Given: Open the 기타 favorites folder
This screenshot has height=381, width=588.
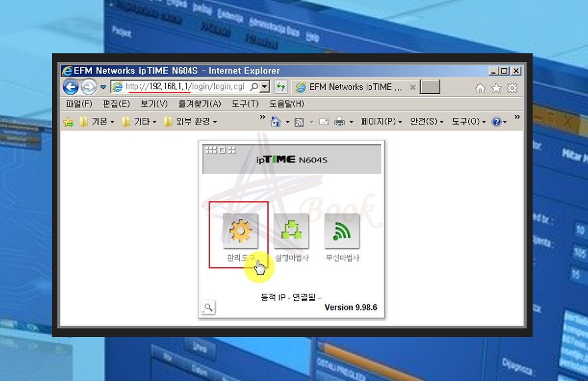Looking at the screenshot, I should pyautogui.click(x=139, y=121).
